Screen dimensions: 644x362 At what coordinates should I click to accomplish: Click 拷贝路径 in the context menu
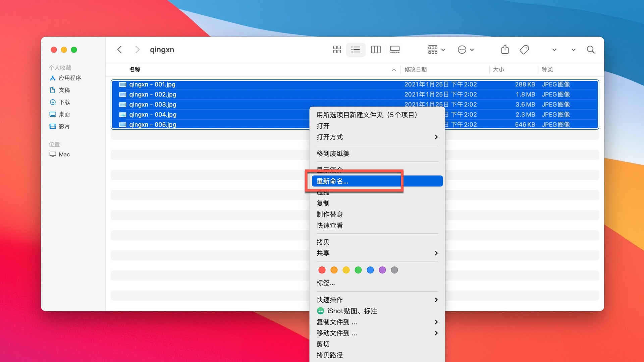[329, 355]
